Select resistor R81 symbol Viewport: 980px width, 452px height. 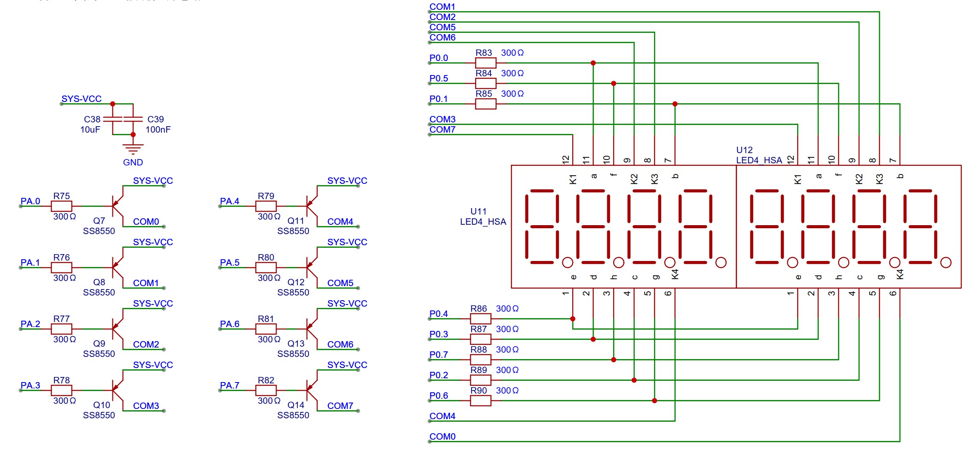pyautogui.click(x=266, y=329)
